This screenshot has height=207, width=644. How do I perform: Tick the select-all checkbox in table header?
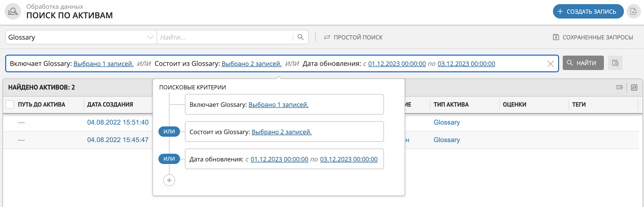click(x=10, y=105)
